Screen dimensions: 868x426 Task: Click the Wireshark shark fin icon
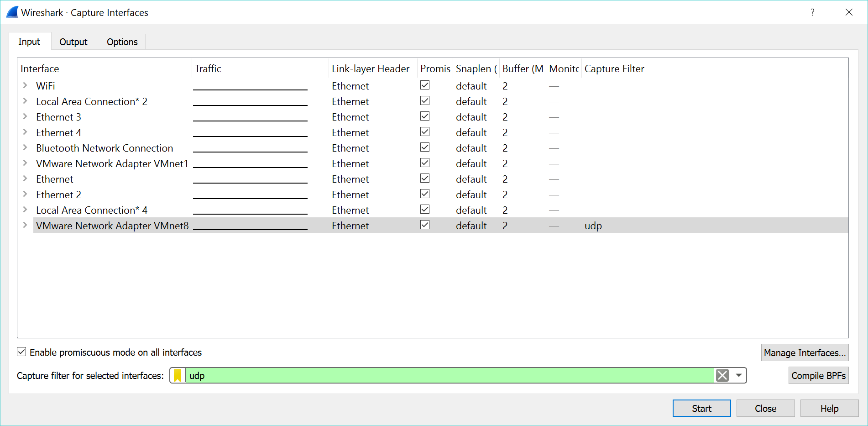[12, 12]
